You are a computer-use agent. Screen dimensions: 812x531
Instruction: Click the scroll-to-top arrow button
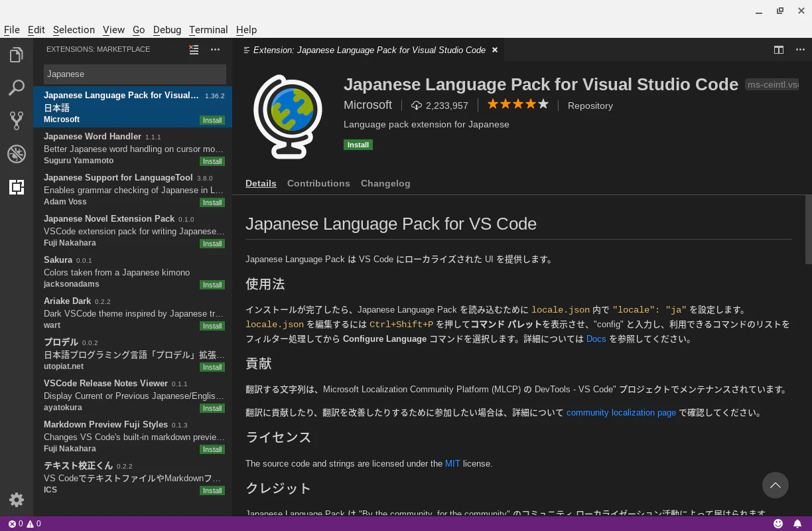pyautogui.click(x=776, y=485)
